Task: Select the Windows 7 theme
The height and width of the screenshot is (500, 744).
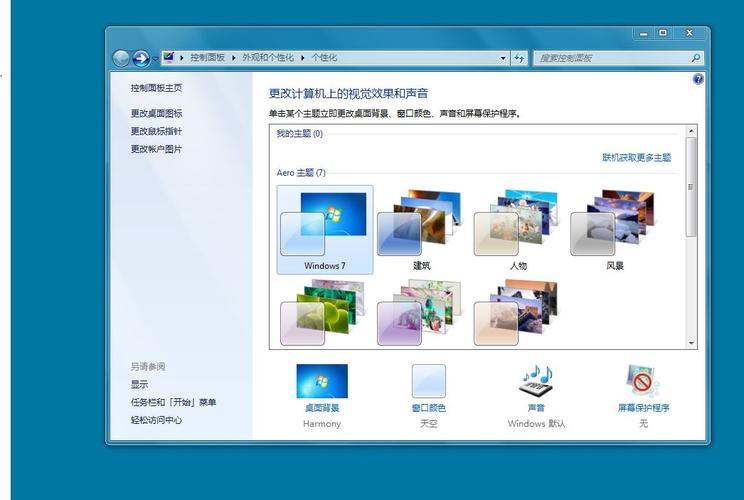Action: (325, 230)
